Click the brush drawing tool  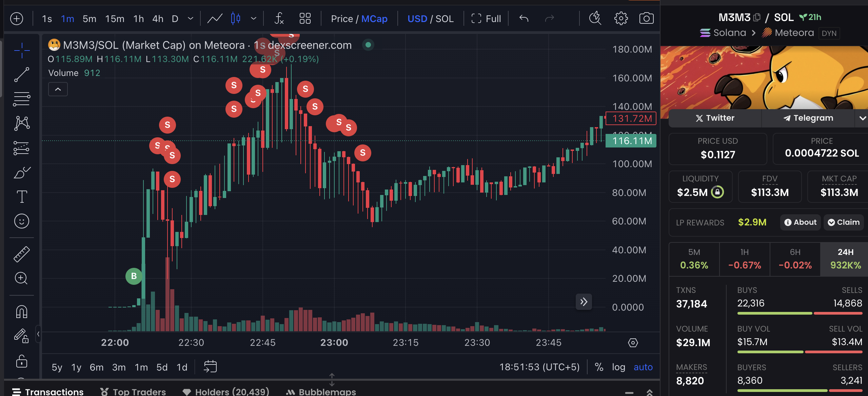click(x=22, y=173)
